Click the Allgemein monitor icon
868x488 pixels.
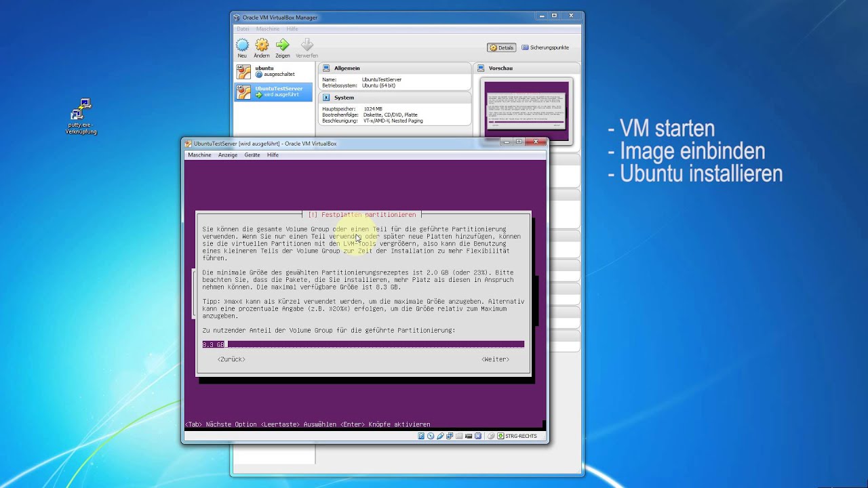pos(326,68)
